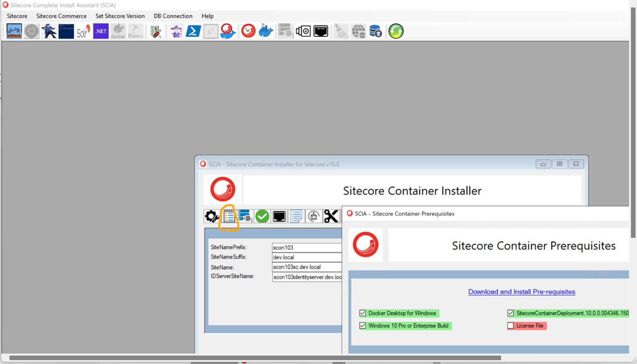The image size is (637, 364).
Task: Click the 'SiteNamePrefix:' label
Action: 229,247
